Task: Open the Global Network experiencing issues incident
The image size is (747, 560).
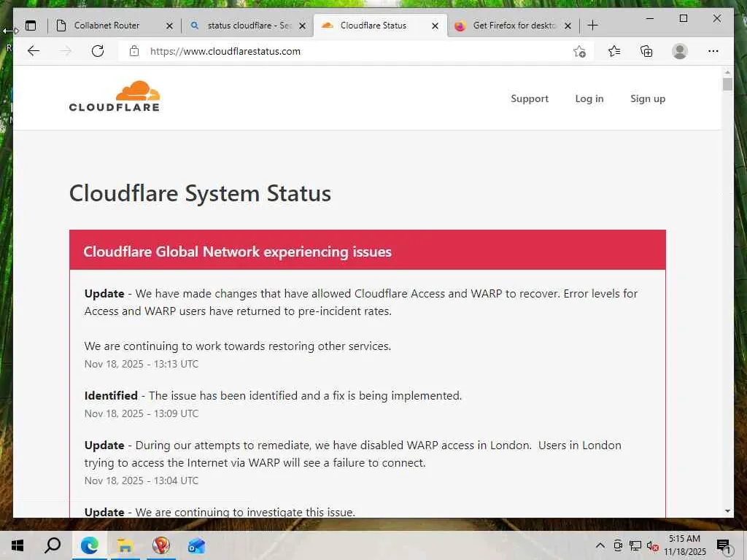Action: tap(237, 252)
